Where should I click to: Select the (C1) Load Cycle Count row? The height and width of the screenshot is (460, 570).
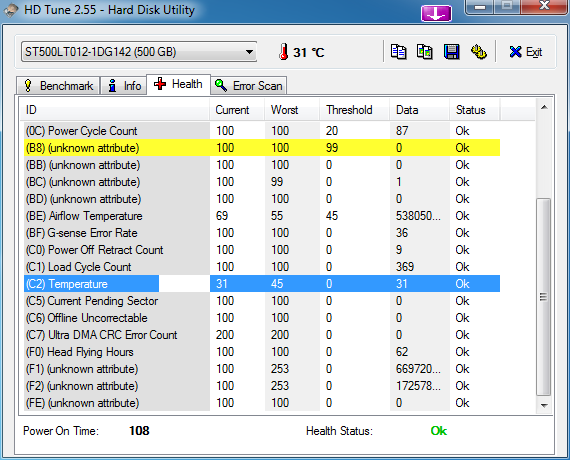[262, 267]
